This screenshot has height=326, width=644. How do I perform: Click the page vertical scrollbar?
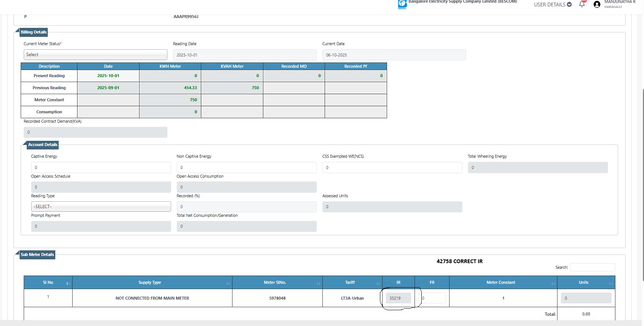click(x=642, y=151)
